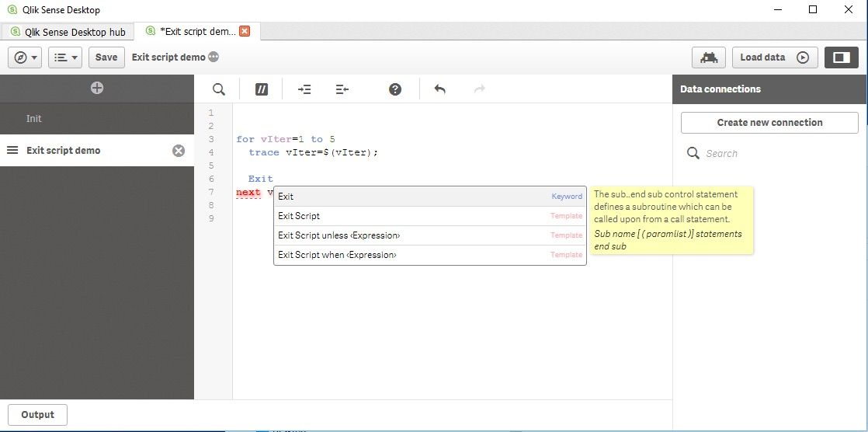Open the list menu dropdown
Screen dimensions: 868x432
65,57
